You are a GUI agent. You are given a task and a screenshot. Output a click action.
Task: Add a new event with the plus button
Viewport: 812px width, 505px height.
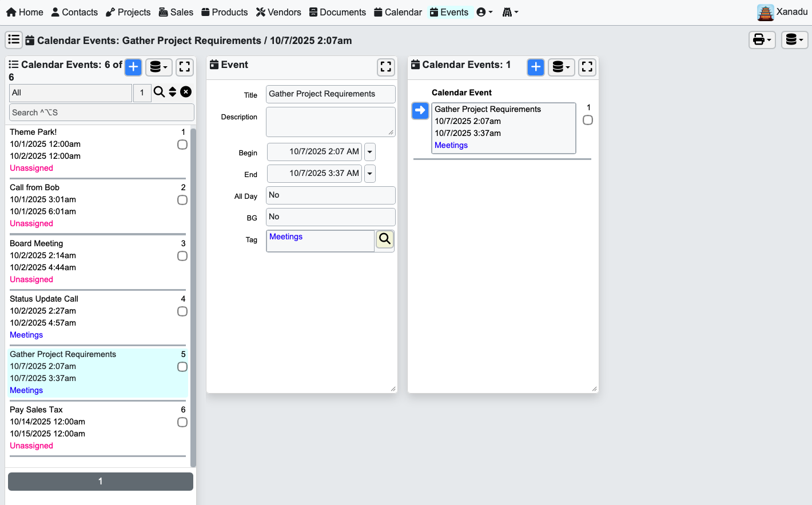pyautogui.click(x=133, y=67)
